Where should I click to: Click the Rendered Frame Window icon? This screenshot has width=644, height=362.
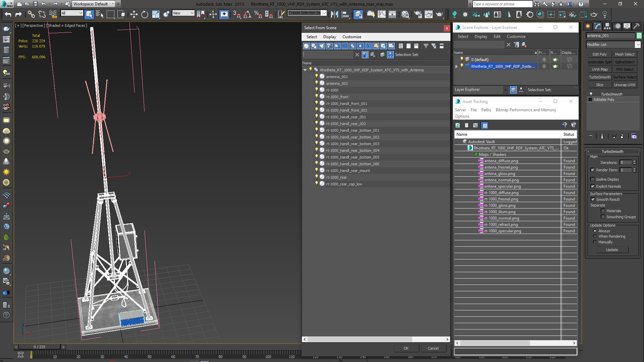point(429,14)
